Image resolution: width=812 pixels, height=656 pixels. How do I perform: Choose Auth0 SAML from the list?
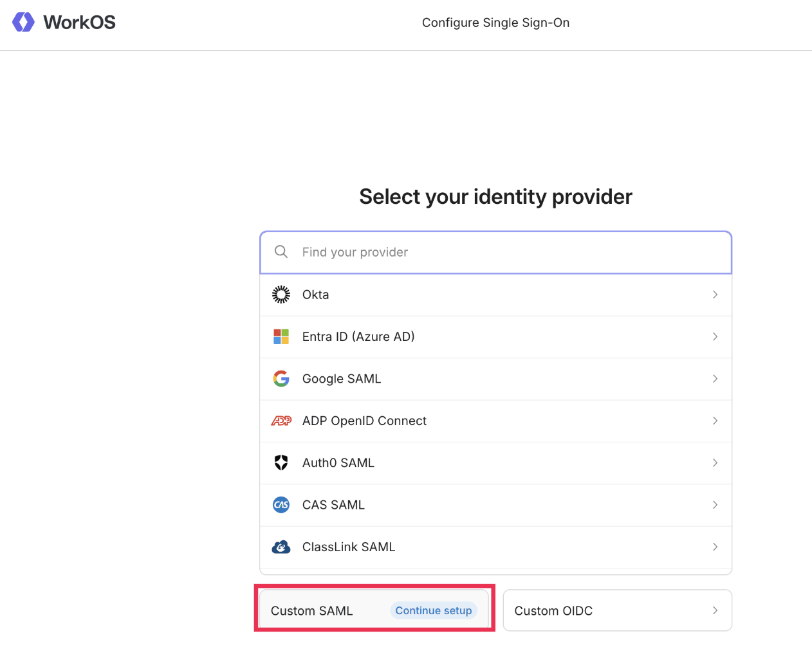point(338,463)
